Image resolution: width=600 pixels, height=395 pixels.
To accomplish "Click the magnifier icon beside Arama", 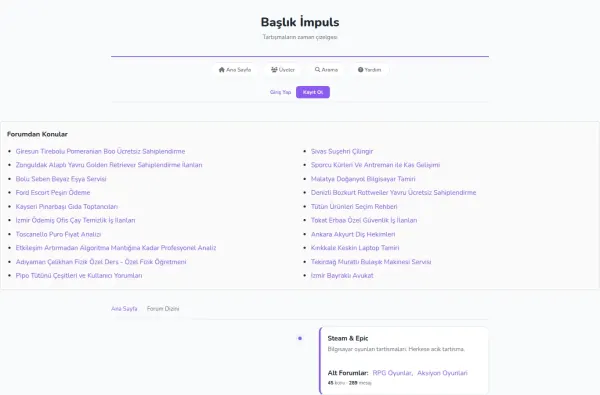I will pos(317,70).
